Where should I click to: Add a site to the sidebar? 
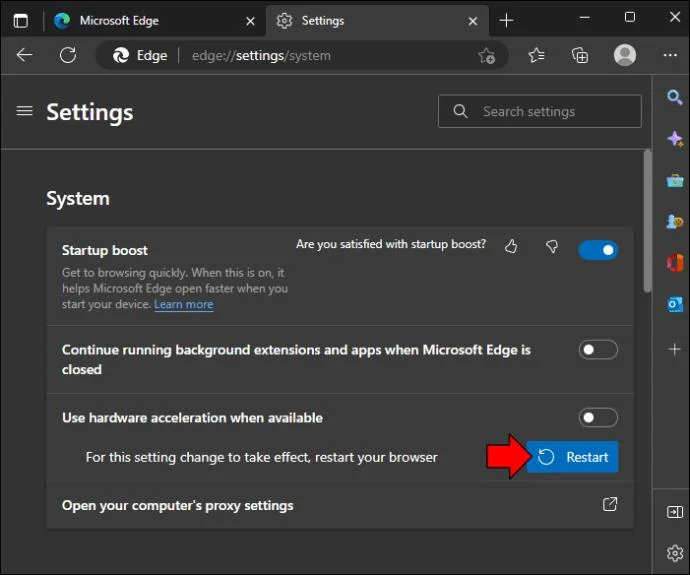pyautogui.click(x=675, y=349)
